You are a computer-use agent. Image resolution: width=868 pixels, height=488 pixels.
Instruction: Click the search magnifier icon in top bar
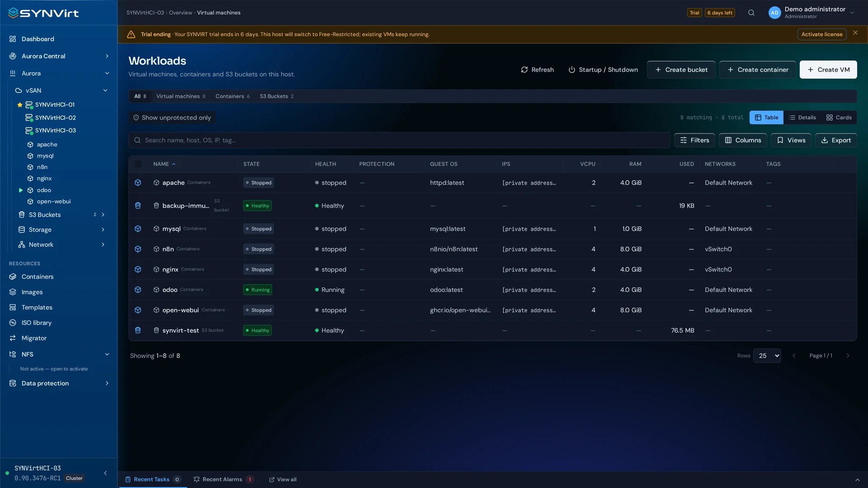pos(751,13)
